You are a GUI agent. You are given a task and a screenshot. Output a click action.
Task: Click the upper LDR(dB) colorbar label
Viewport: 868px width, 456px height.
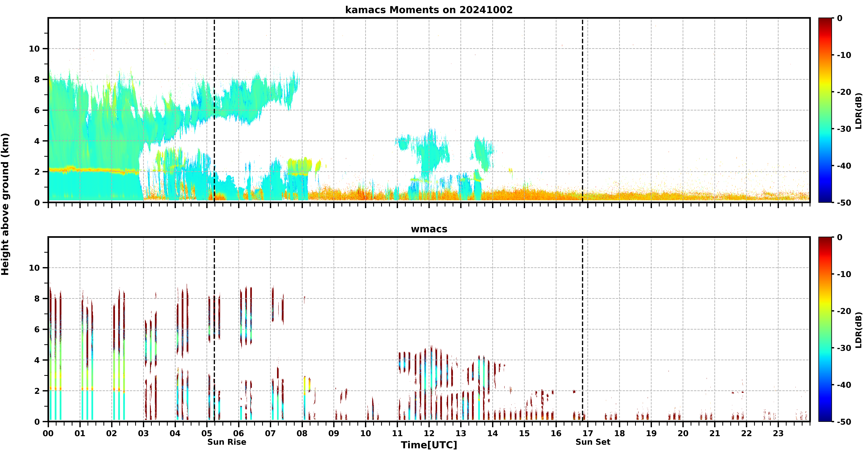click(859, 111)
